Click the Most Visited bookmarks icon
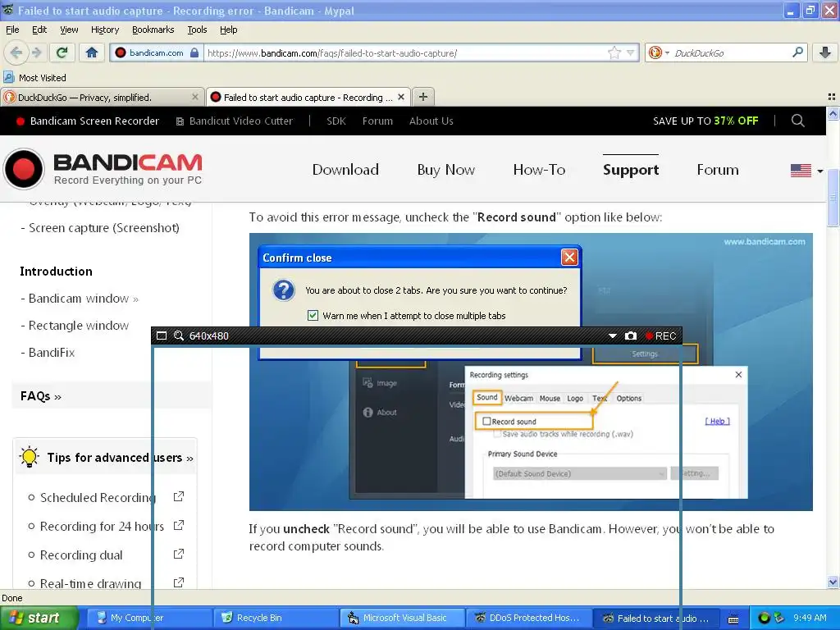 8,77
